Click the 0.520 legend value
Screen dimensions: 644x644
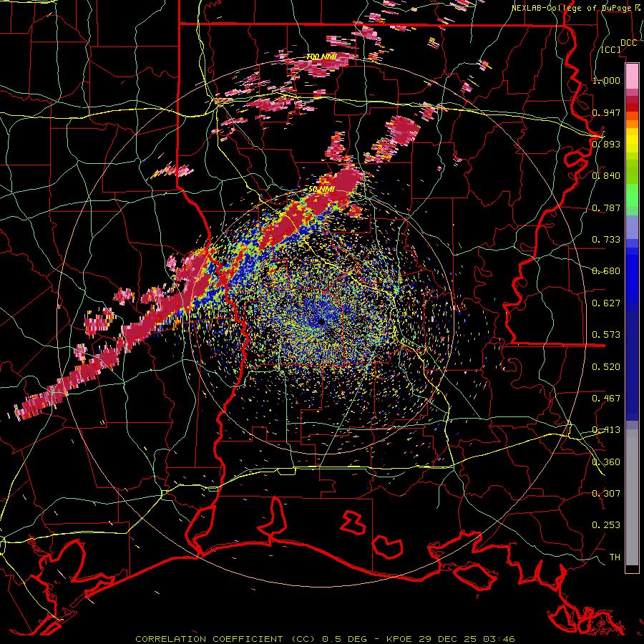(606, 367)
